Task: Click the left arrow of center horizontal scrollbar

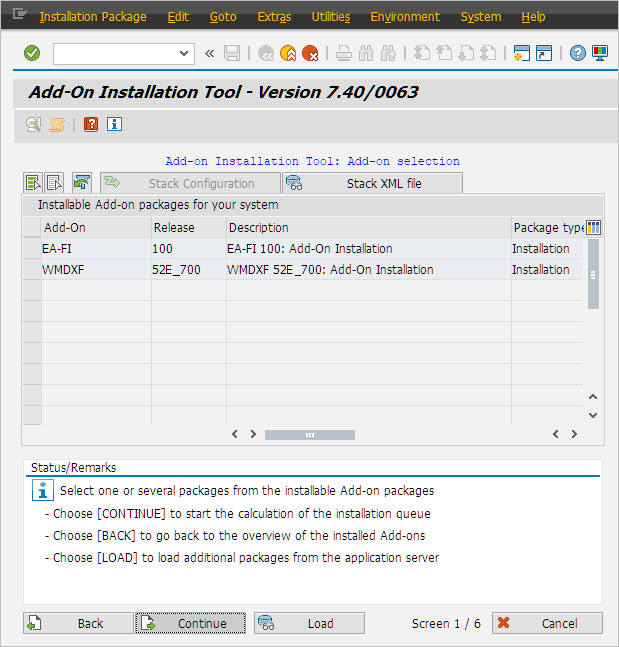Action: click(x=235, y=434)
